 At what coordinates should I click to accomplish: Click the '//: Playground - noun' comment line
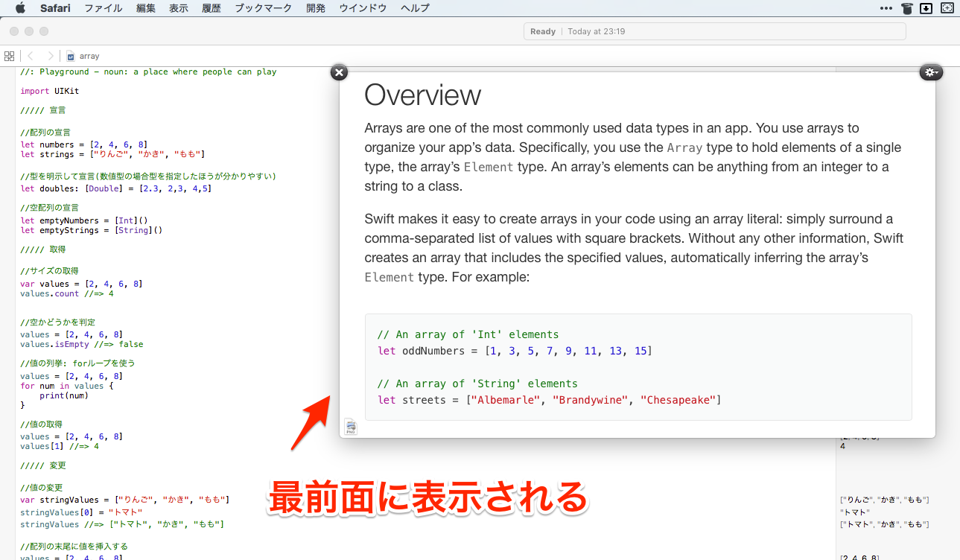click(148, 72)
